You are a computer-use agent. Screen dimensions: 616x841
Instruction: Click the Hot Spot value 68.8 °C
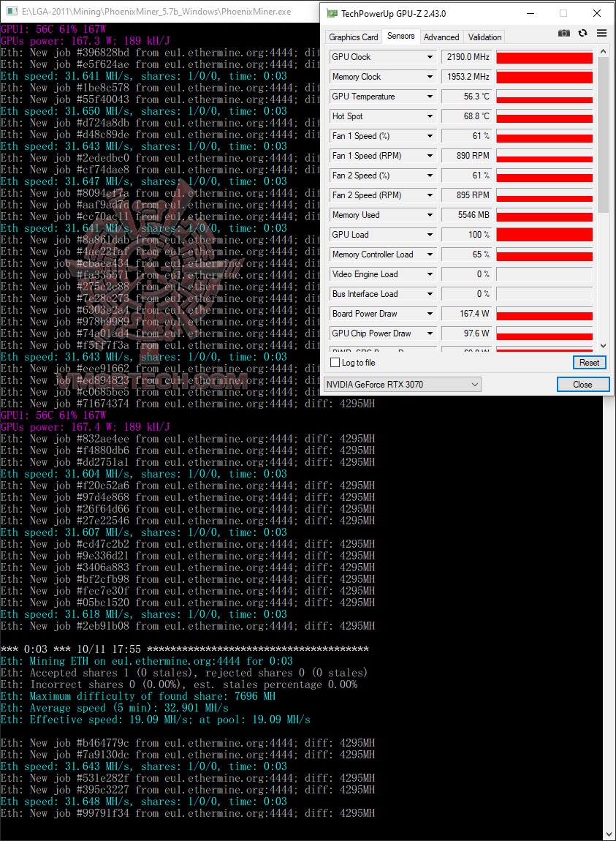click(466, 116)
